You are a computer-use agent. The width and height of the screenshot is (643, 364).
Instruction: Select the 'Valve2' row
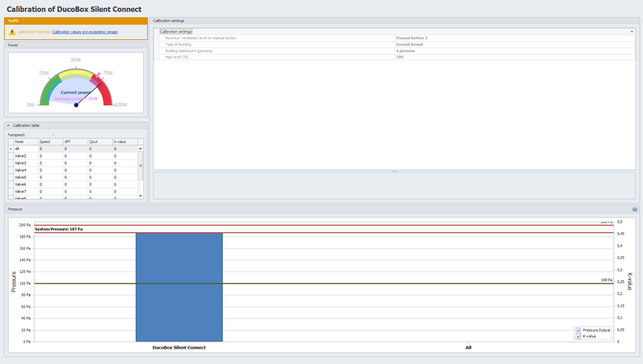click(73, 156)
